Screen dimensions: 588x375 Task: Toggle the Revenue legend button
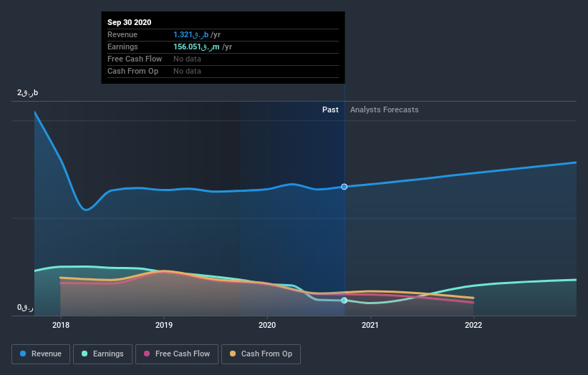[x=41, y=354]
